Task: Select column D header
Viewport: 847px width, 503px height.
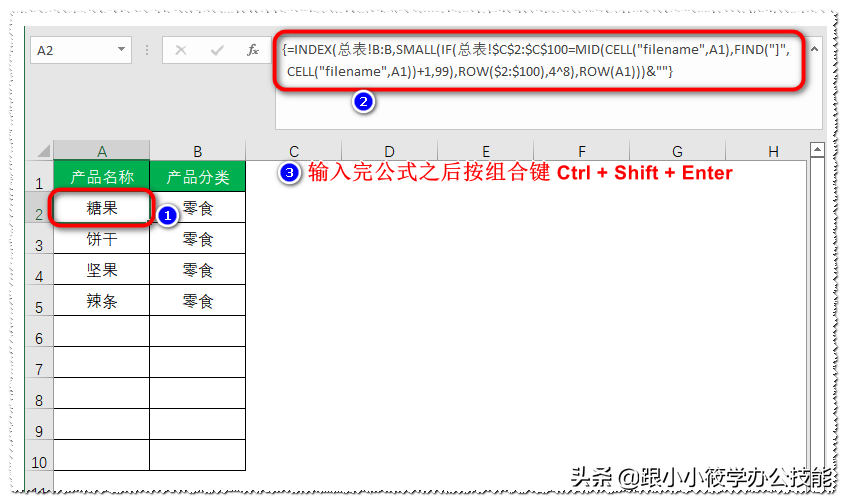Action: (x=389, y=151)
